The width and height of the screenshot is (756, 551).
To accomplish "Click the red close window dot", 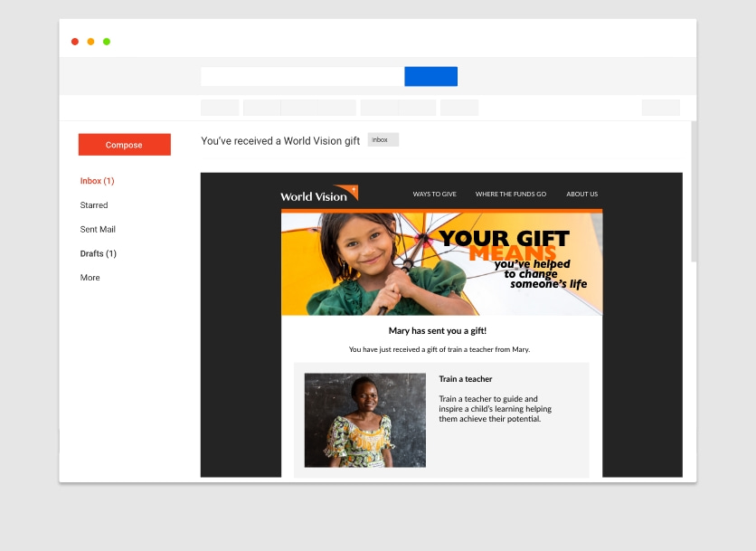I will pos(75,42).
